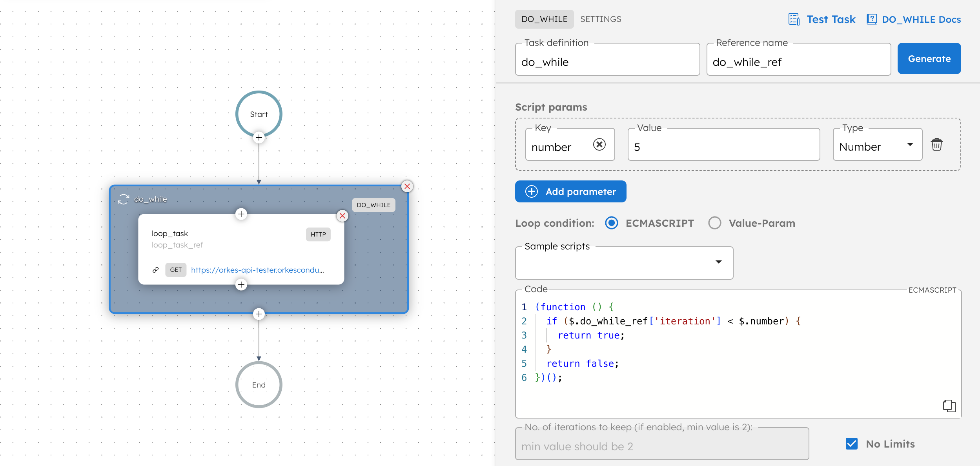This screenshot has height=466, width=980.
Task: Switch to the SETTINGS tab
Action: (601, 19)
